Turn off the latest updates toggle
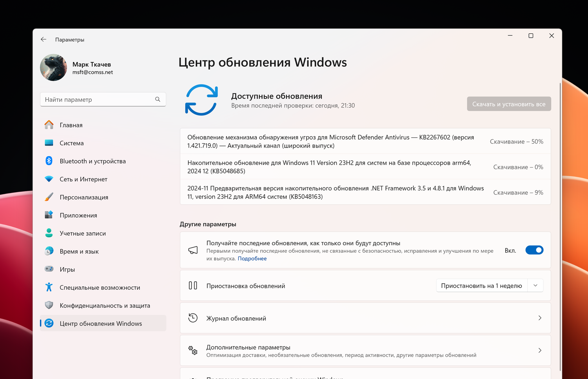588x379 pixels. 534,250
